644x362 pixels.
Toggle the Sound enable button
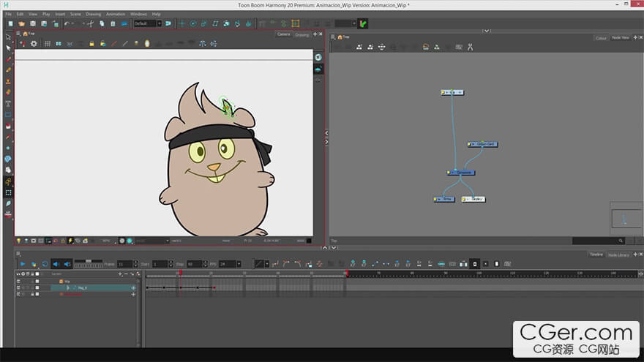click(56, 264)
